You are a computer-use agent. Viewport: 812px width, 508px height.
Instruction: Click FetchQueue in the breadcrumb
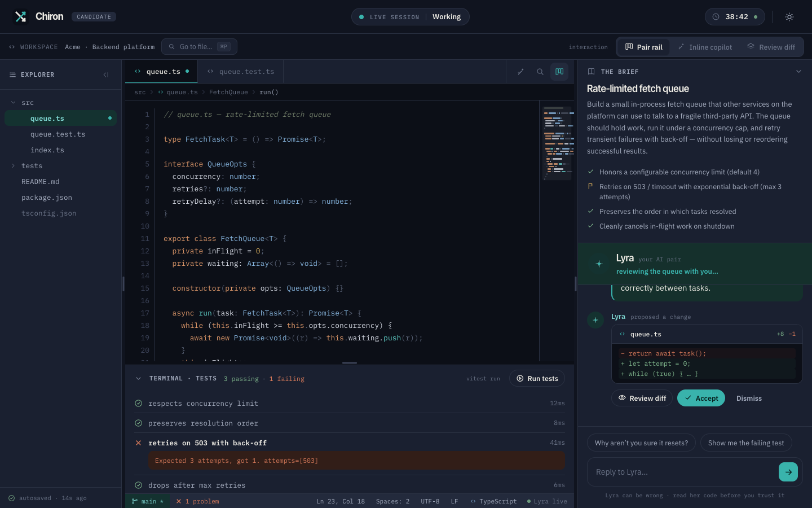click(228, 92)
